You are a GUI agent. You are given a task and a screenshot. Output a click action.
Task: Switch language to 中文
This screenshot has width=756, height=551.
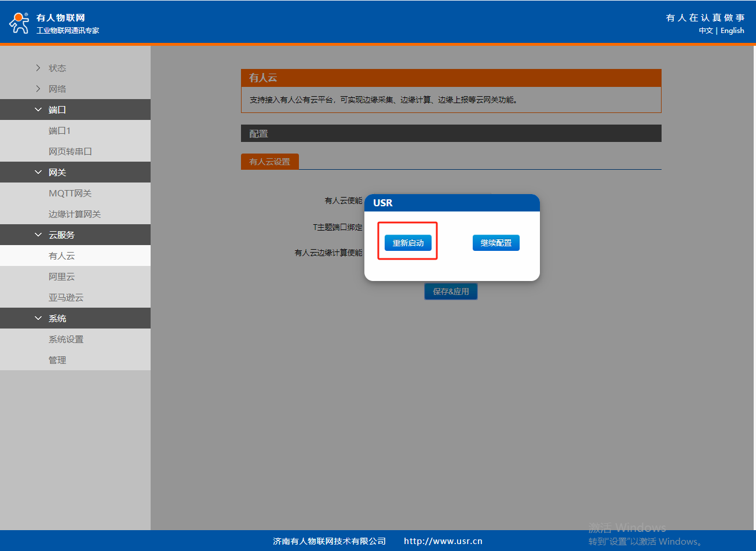click(x=706, y=31)
